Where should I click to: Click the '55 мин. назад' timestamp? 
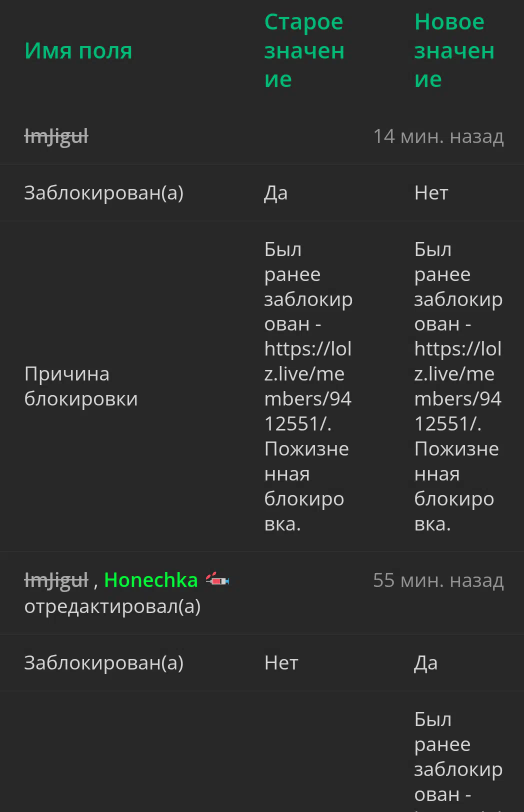point(438,580)
